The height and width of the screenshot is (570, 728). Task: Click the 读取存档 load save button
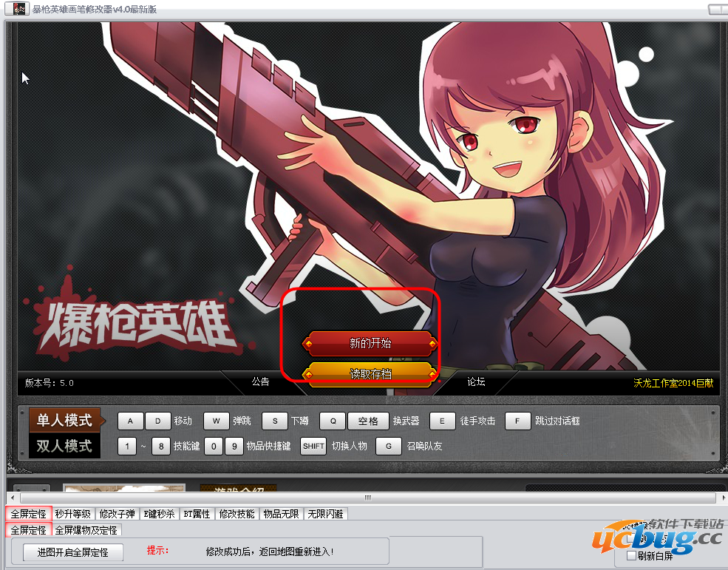[370, 374]
